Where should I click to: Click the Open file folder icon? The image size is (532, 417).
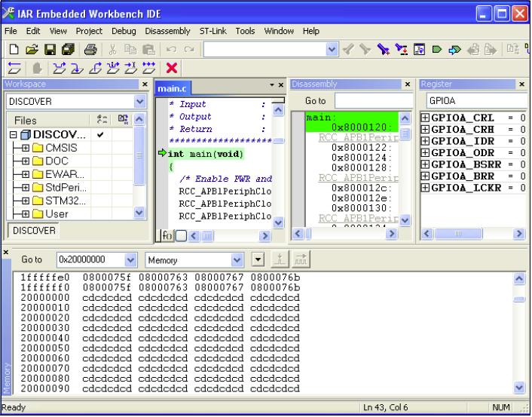coord(32,50)
